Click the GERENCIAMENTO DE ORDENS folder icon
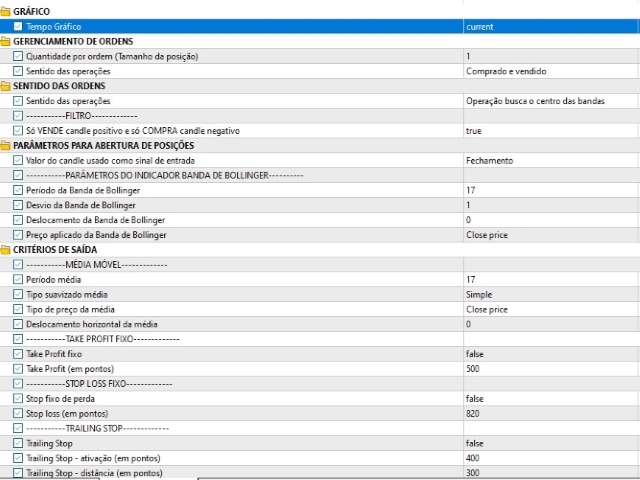This screenshot has height=480, width=640. pos(5,41)
